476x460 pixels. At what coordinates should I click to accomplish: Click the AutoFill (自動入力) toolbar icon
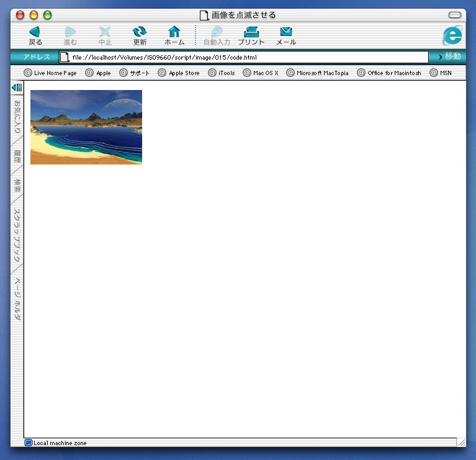(x=217, y=36)
